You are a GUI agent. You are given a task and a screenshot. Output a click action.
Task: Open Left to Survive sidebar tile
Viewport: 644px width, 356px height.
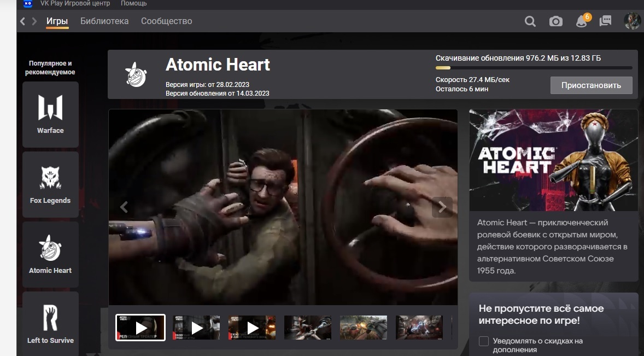point(50,324)
